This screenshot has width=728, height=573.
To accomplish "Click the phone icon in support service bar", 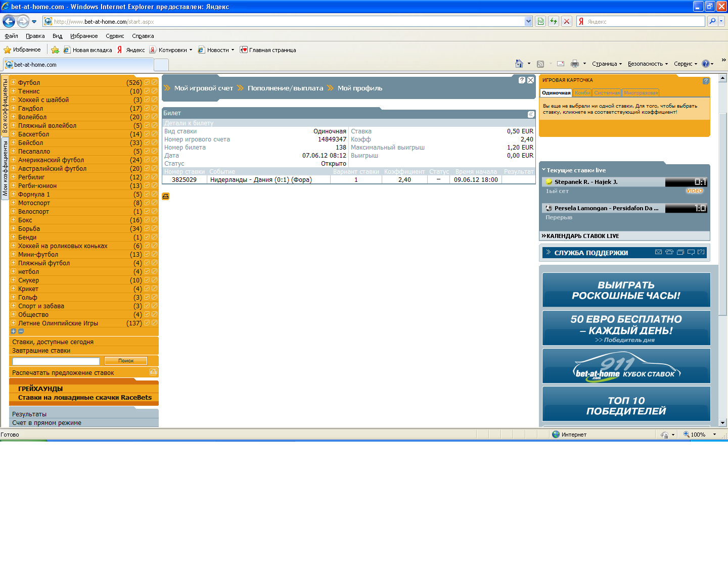I will [x=669, y=252].
